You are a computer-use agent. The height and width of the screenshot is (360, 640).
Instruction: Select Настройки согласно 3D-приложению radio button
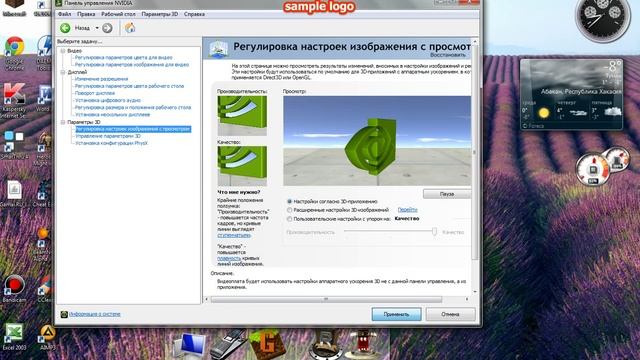click(x=289, y=202)
